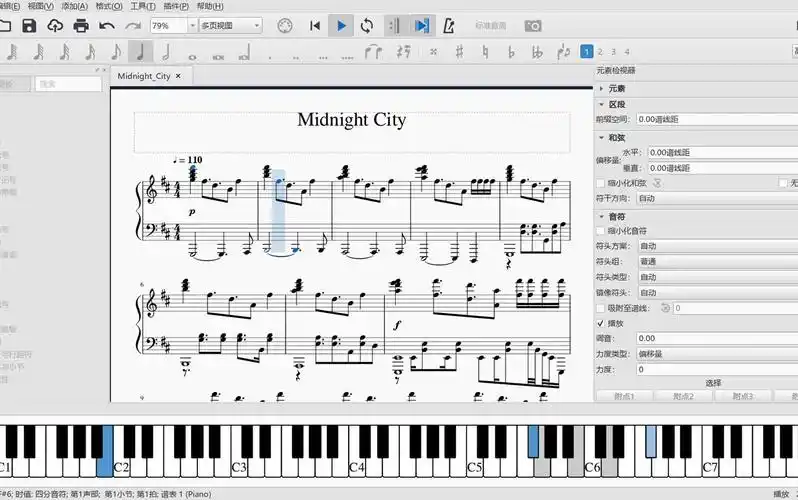Open the 多页视图 view mode dropdown

click(x=231, y=25)
